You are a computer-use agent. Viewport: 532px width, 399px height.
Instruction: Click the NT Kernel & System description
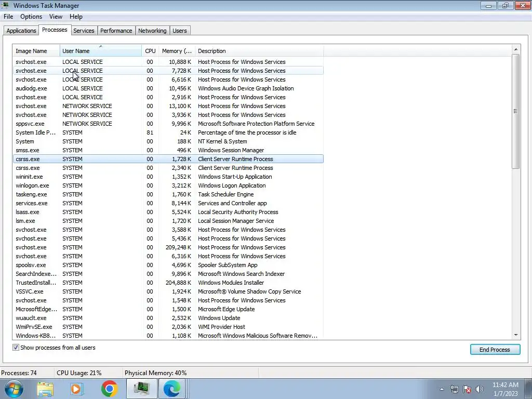pyautogui.click(x=222, y=141)
